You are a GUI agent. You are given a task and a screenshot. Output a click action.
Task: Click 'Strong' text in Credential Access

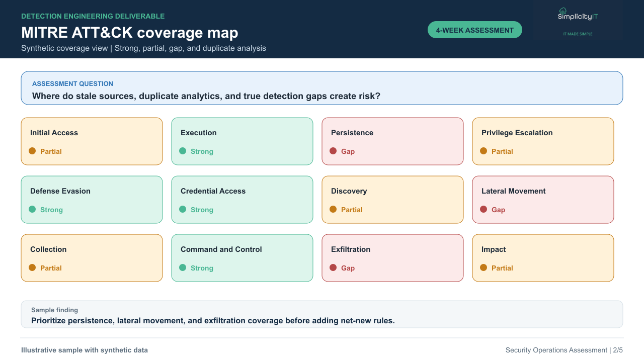click(x=202, y=210)
